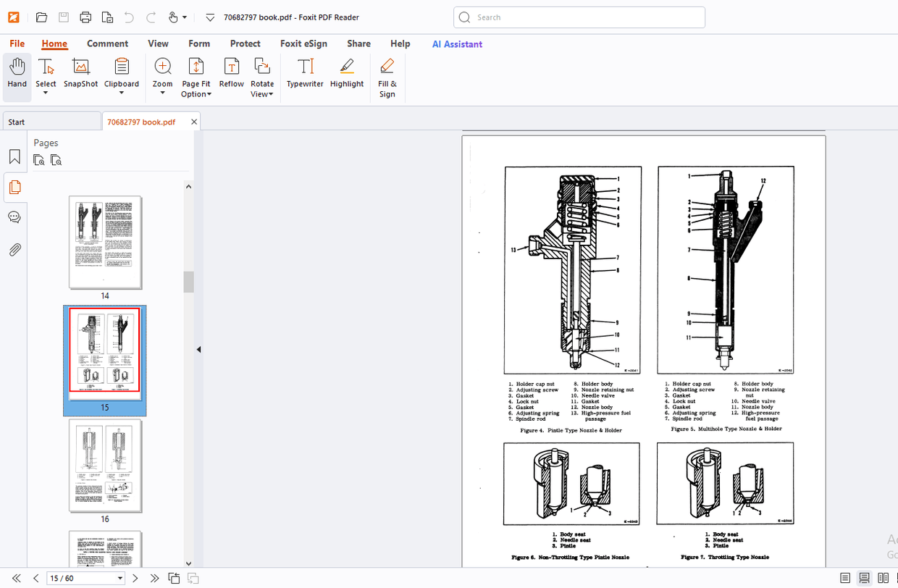This screenshot has width=898, height=588.
Task: Go to the last page
Action: [x=154, y=578]
